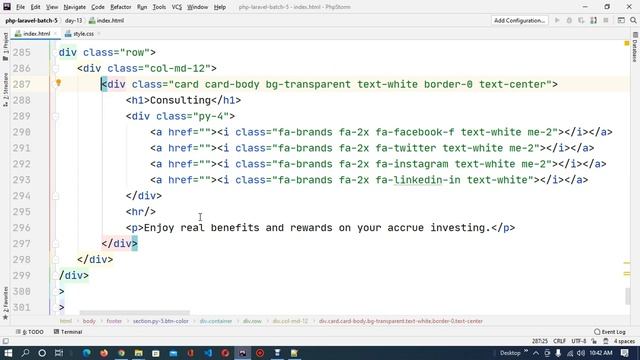The height and width of the screenshot is (360, 640).
Task: Open the Structure tool window strip
Action: (x=5, y=90)
